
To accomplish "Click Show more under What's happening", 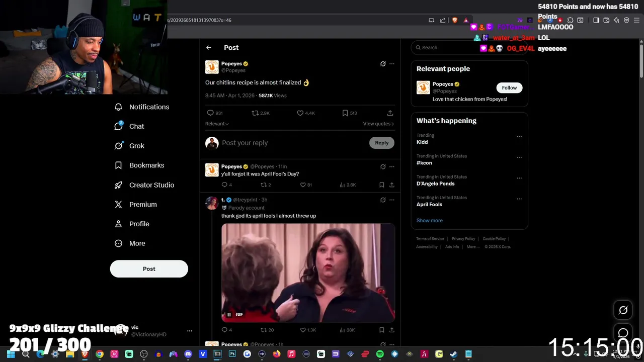I will click(x=429, y=221).
